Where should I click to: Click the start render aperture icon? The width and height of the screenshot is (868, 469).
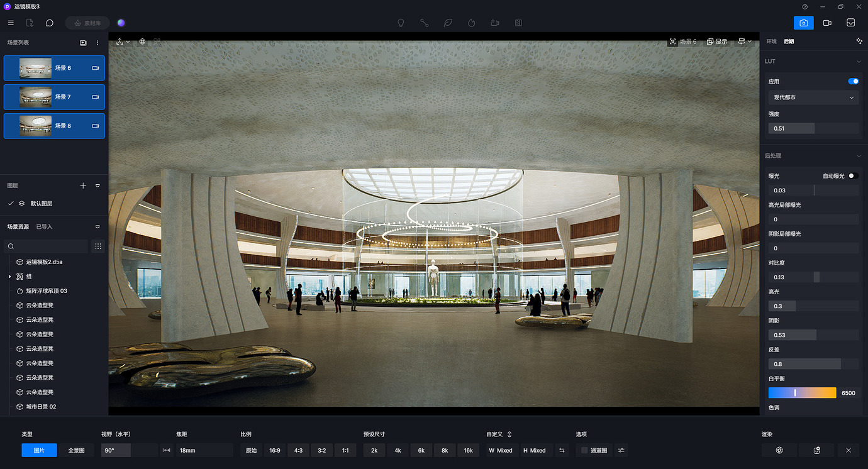[779, 450]
